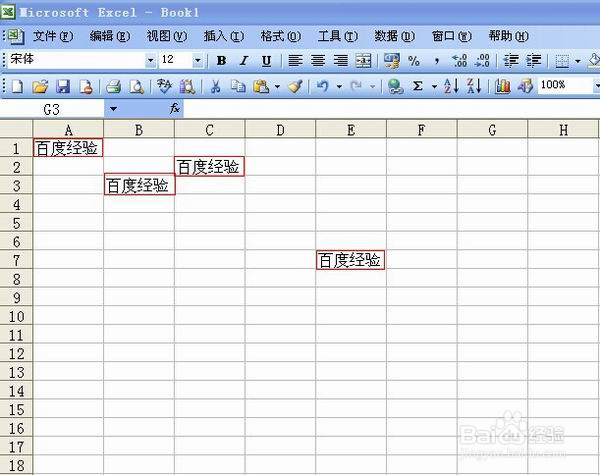Print the worksheet
600x475 pixels.
click(x=114, y=86)
